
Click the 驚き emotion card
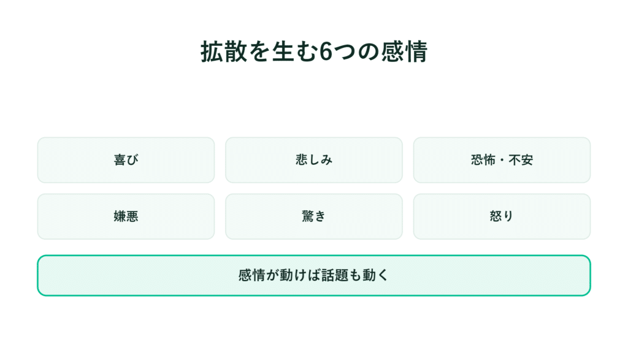(313, 216)
